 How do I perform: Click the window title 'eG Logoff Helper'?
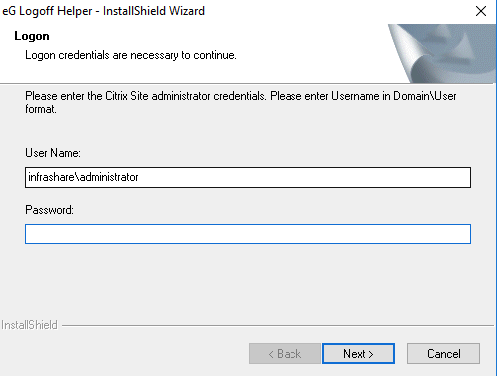coord(47,11)
